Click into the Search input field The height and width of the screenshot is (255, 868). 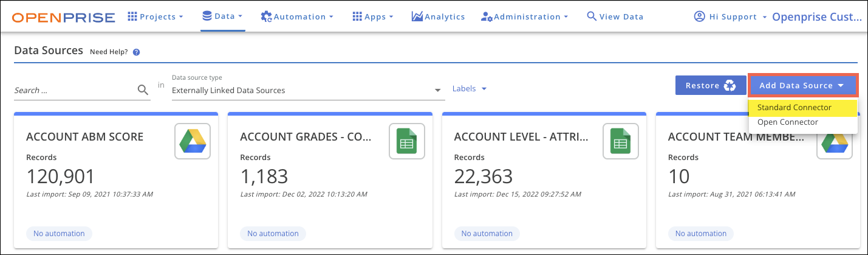[73, 90]
